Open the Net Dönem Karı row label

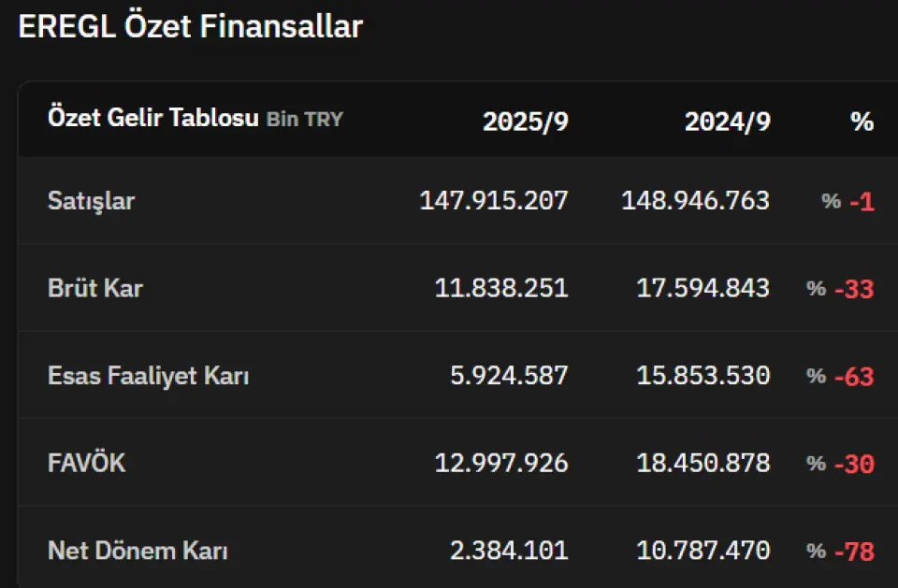click(x=138, y=552)
